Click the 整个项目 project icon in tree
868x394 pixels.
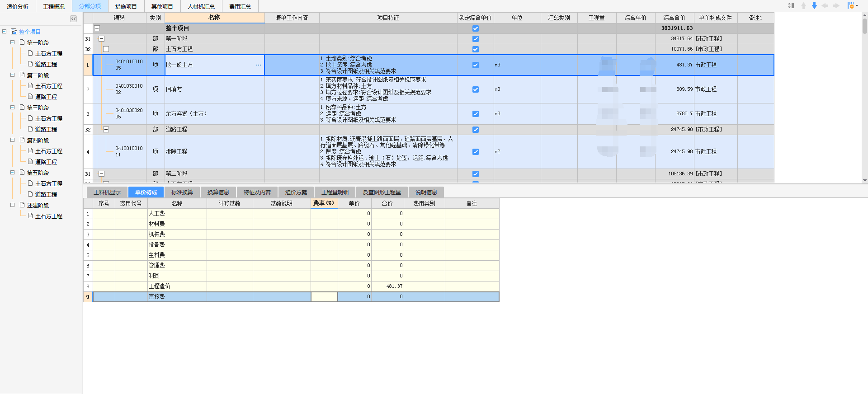(x=14, y=32)
